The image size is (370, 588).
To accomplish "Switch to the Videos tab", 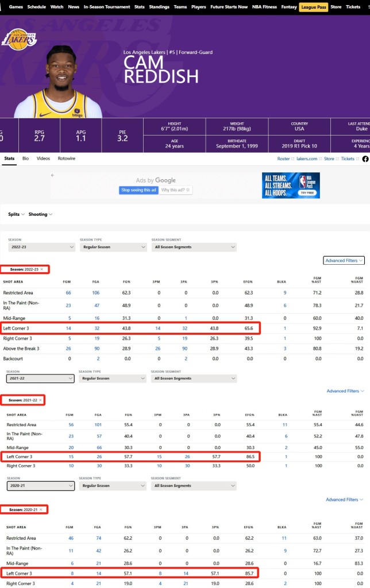I will pyautogui.click(x=43, y=158).
